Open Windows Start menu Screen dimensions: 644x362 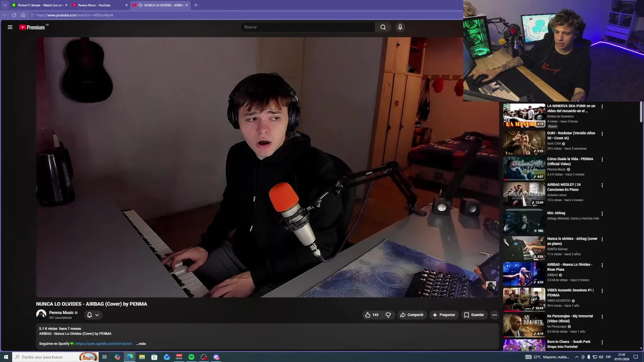pos(6,357)
